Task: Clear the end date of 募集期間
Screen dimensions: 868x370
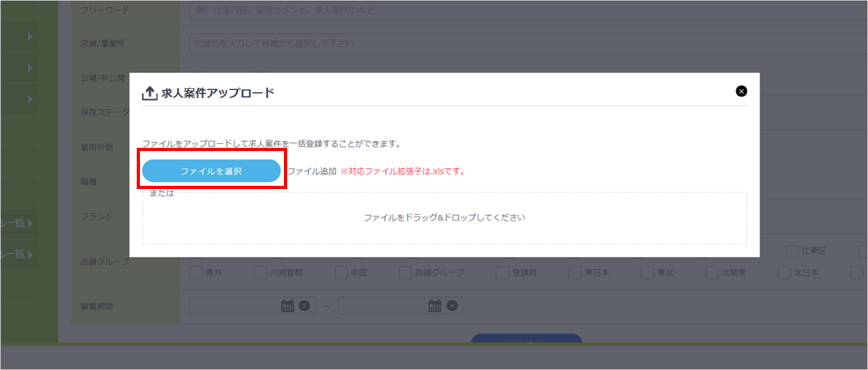Action: [x=452, y=305]
